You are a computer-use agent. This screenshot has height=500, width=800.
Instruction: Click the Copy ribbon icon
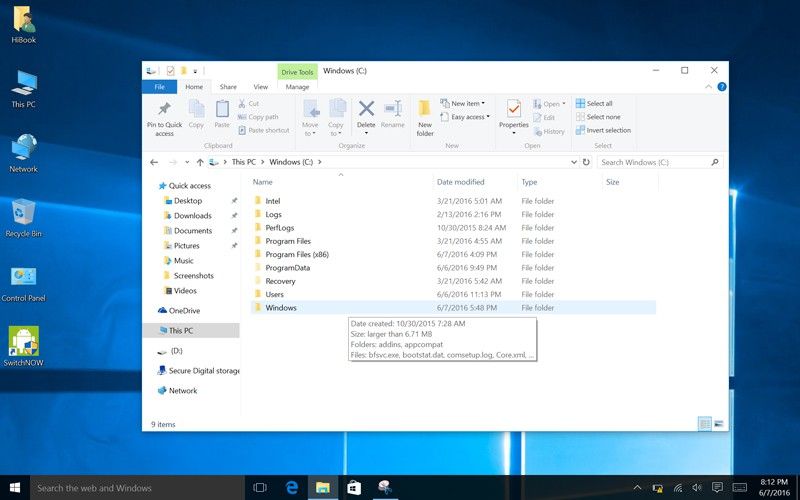(x=196, y=109)
